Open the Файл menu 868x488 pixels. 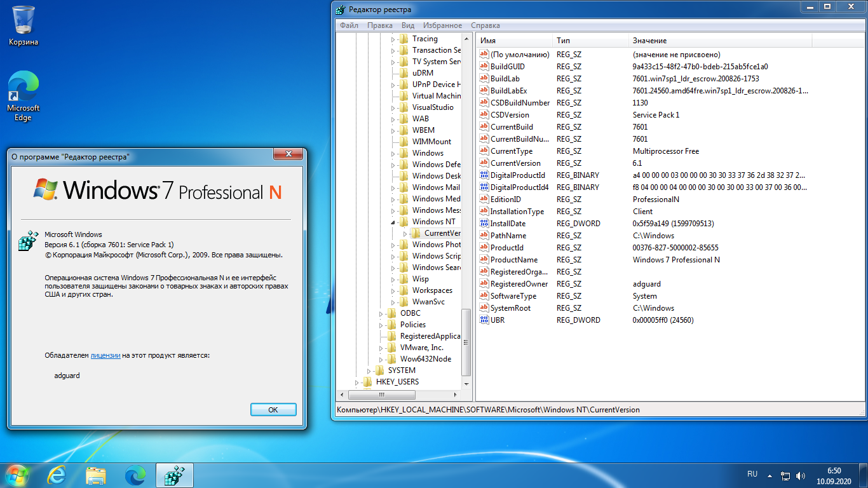349,25
